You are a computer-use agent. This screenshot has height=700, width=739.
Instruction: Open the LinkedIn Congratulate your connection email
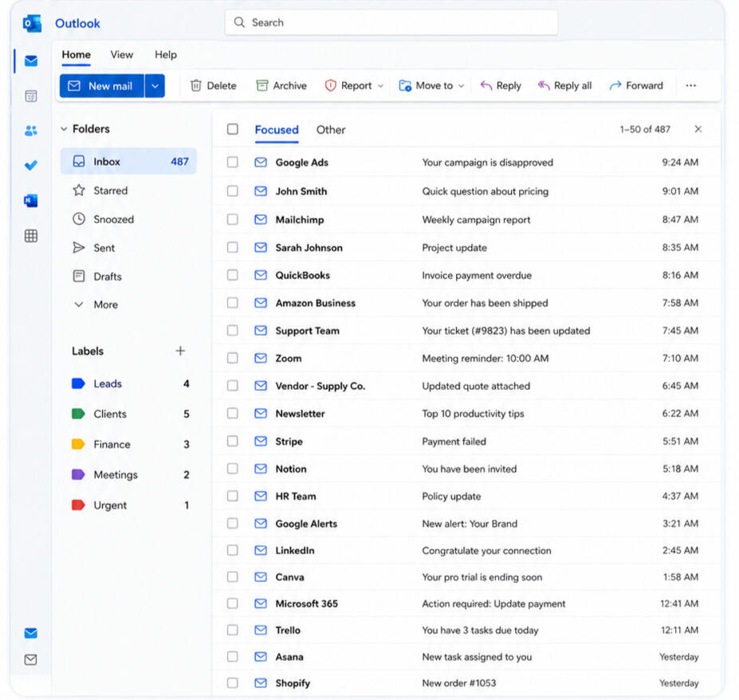466,550
